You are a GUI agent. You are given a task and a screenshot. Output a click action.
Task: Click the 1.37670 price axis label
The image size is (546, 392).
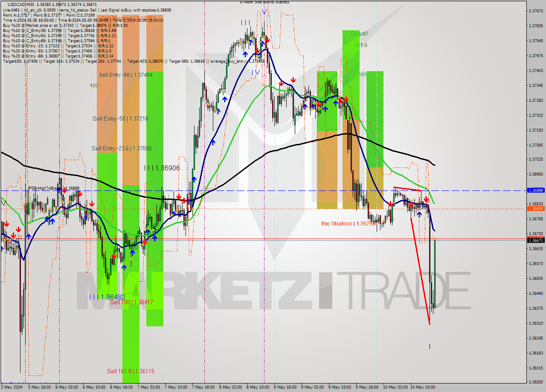tap(536, 11)
